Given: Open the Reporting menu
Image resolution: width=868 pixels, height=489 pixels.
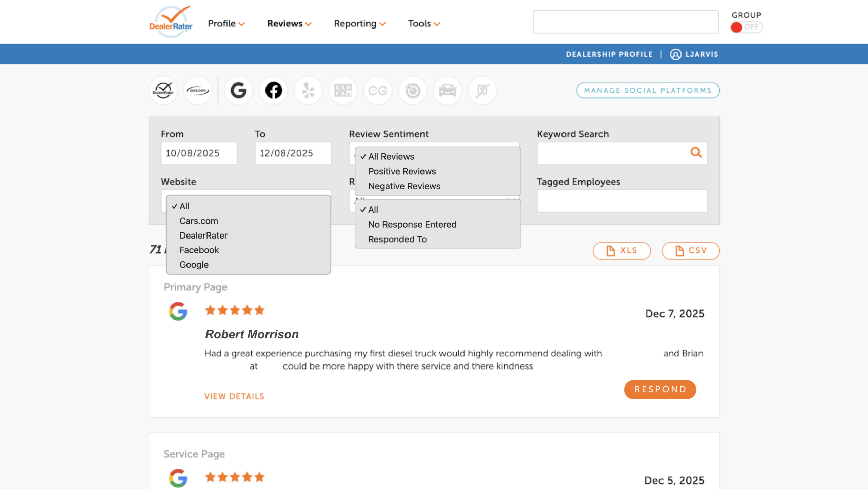Looking at the screenshot, I should [360, 24].
